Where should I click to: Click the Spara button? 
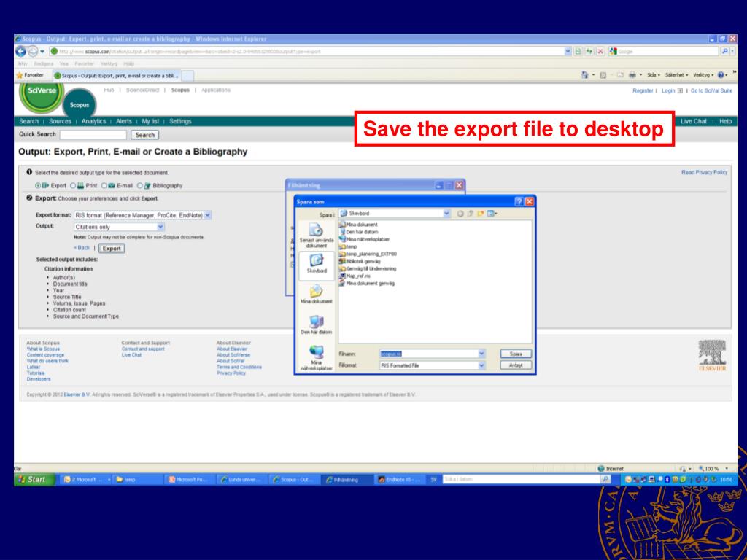point(516,354)
